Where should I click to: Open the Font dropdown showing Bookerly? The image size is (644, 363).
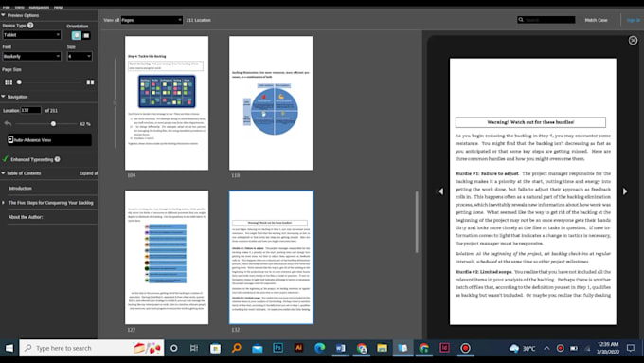tap(31, 56)
